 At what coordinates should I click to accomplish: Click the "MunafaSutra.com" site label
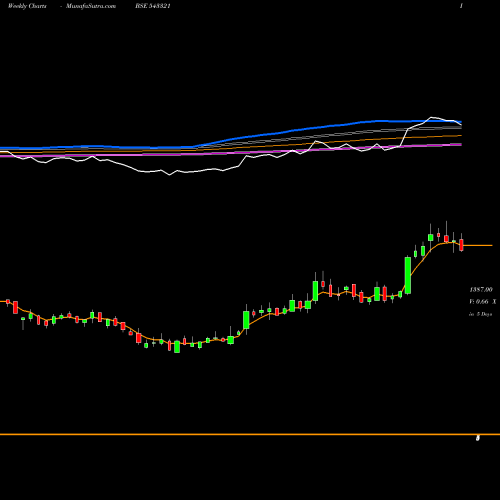click(91, 6)
